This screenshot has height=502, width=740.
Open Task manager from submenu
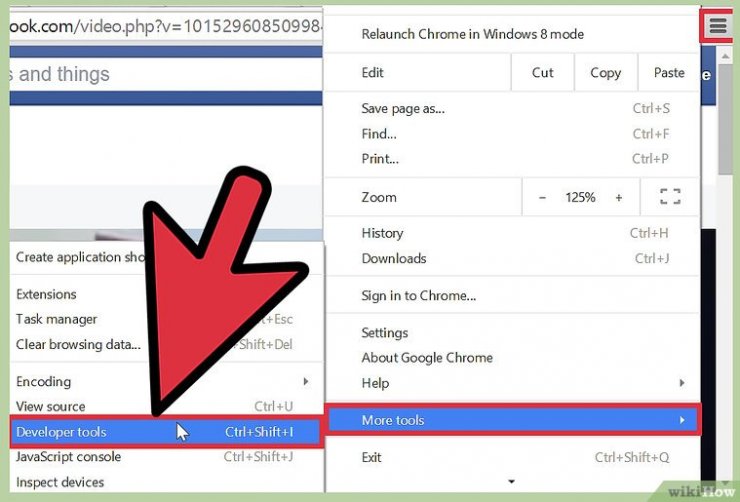[167, 319]
